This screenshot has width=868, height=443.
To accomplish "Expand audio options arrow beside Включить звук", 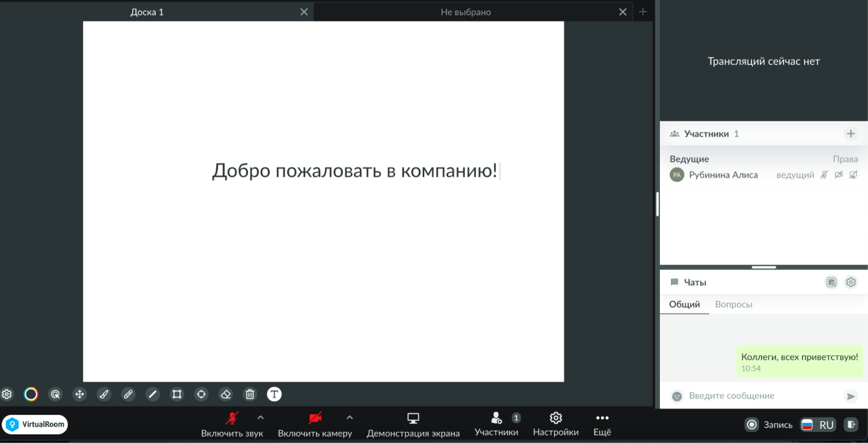I will coord(260,418).
